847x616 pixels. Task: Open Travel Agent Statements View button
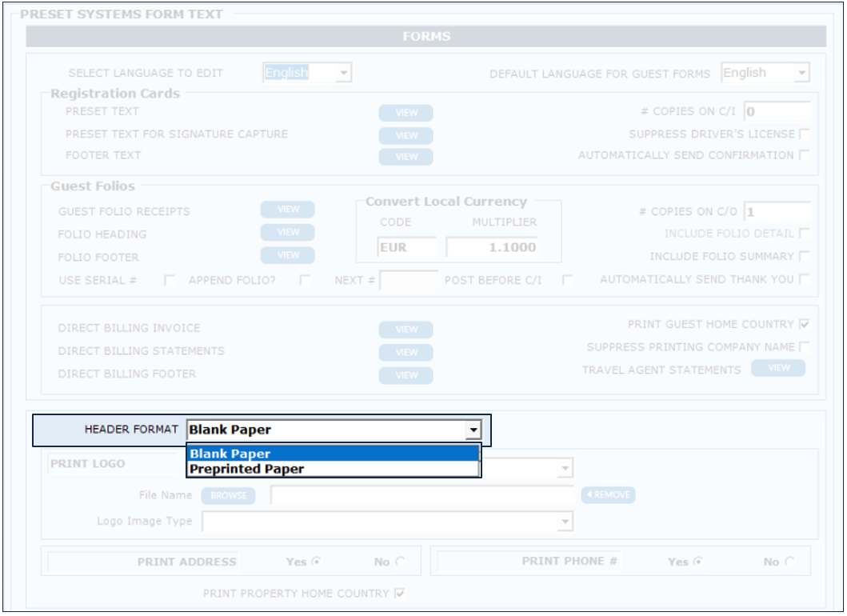tap(778, 368)
